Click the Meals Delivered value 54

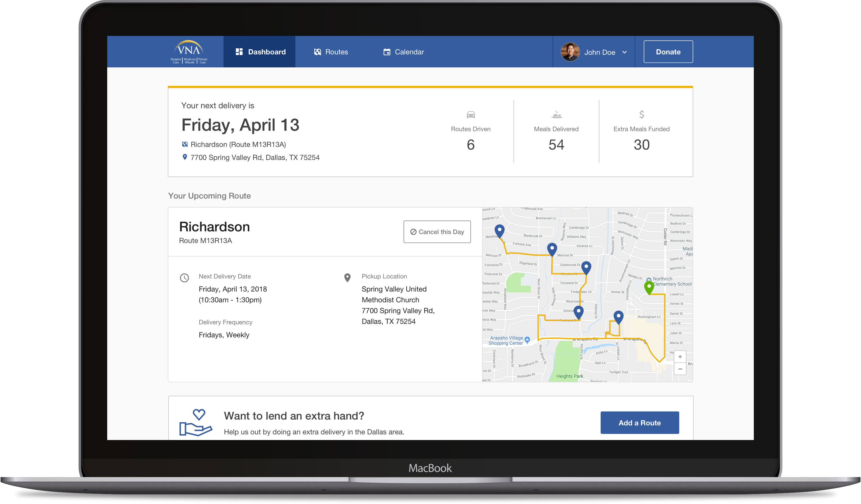tap(556, 145)
